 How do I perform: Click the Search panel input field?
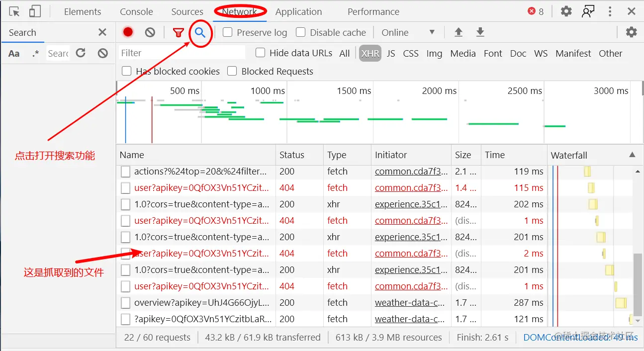pyautogui.click(x=58, y=53)
